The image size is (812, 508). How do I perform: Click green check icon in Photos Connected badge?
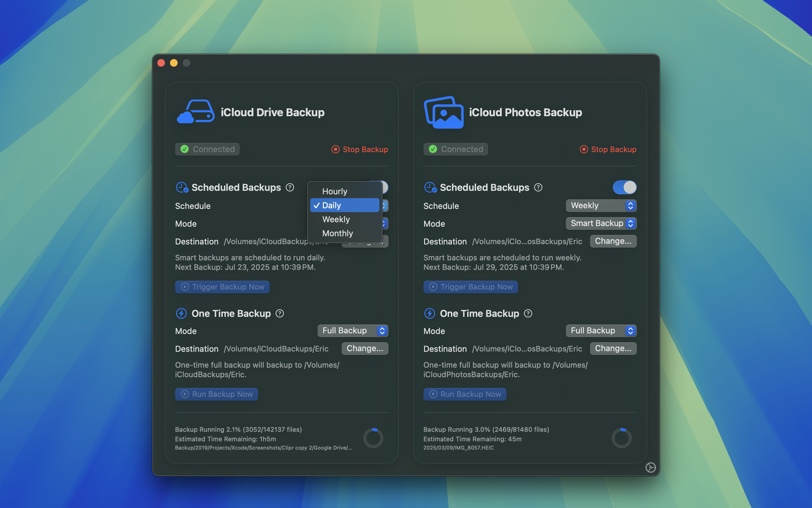[433, 149]
